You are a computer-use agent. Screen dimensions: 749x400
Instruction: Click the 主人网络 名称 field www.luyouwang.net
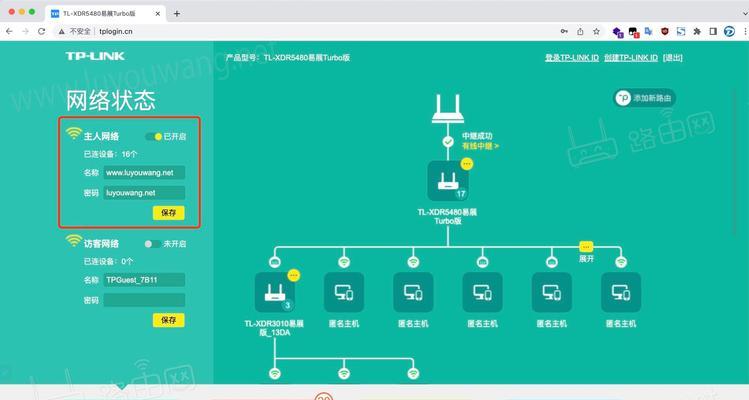tap(144, 173)
